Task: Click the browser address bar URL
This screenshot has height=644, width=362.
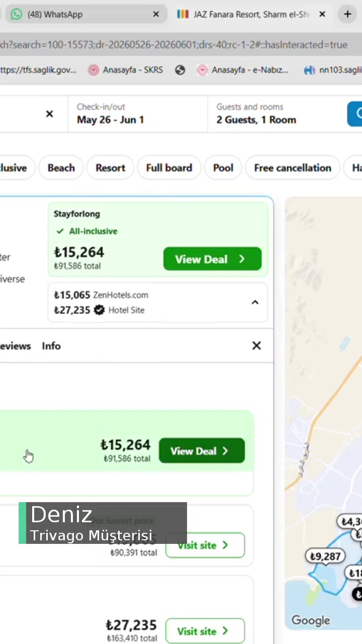Action: pos(173,45)
